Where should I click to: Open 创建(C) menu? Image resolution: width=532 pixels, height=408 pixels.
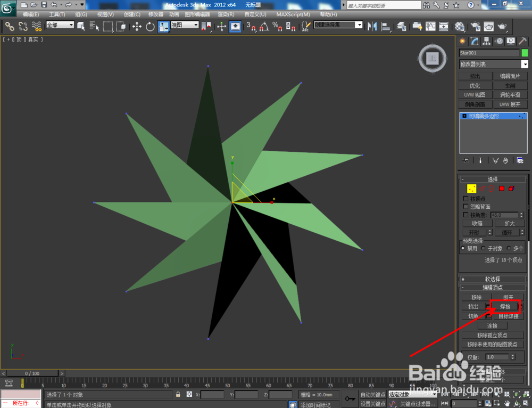[132, 14]
